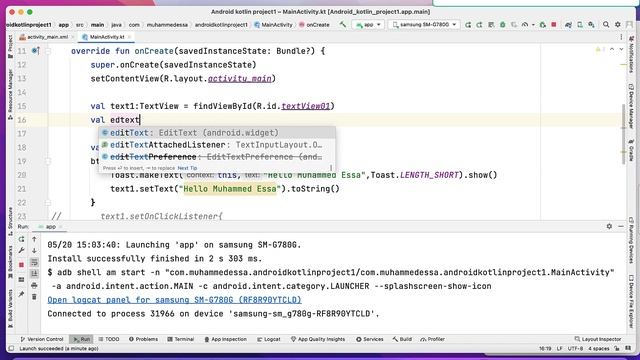Image resolution: width=640 pixels, height=360 pixels.
Task: Open the SDK Manager toolbar icon
Action: pos(591,25)
